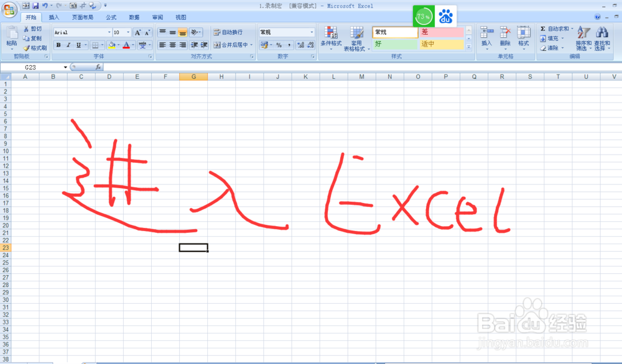Viewport: 622px width, 364px height.
Task: Switch to the 公式 (Formulas) tab
Action: coord(111,17)
